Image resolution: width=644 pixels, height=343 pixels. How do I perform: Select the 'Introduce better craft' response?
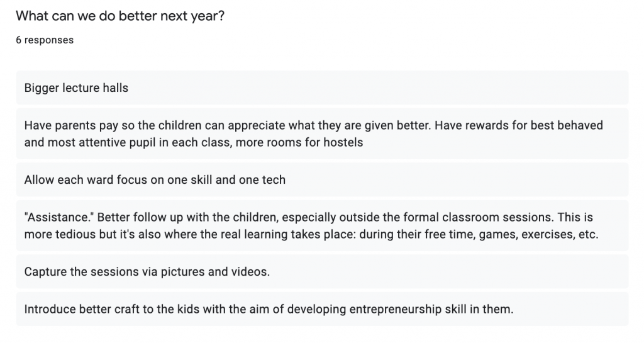coord(322,309)
